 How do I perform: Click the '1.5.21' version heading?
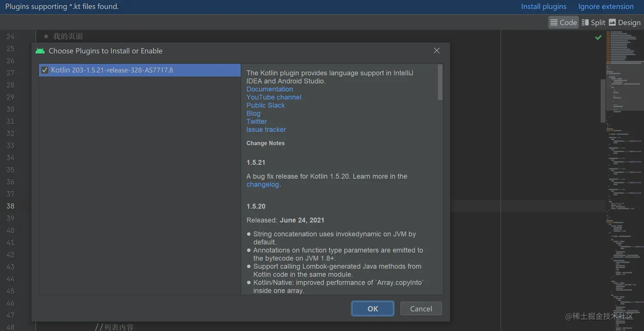click(256, 163)
